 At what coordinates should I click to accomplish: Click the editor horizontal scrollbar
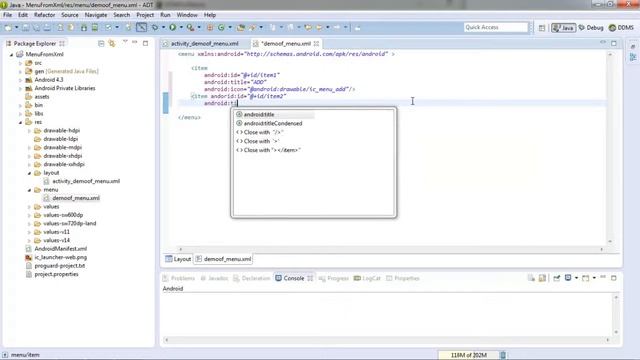click(x=391, y=249)
